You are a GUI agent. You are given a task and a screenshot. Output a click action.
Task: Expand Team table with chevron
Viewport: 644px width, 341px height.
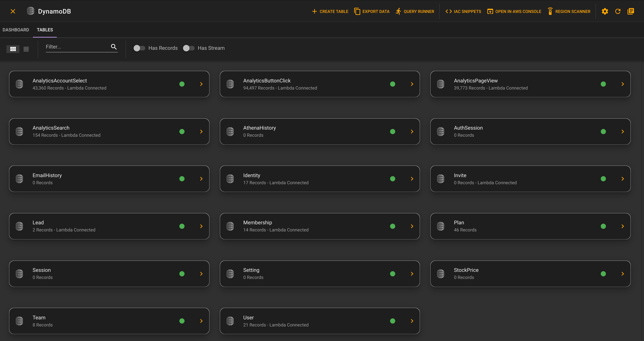point(201,321)
